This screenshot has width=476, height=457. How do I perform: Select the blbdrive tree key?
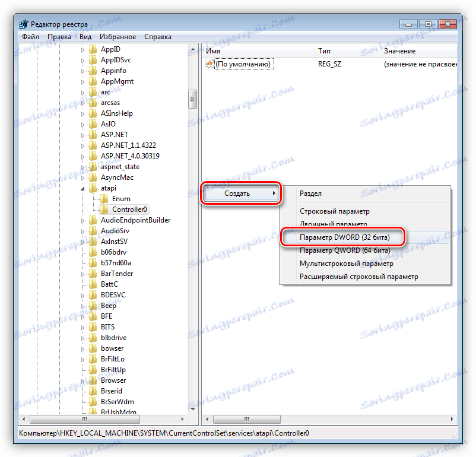113,338
